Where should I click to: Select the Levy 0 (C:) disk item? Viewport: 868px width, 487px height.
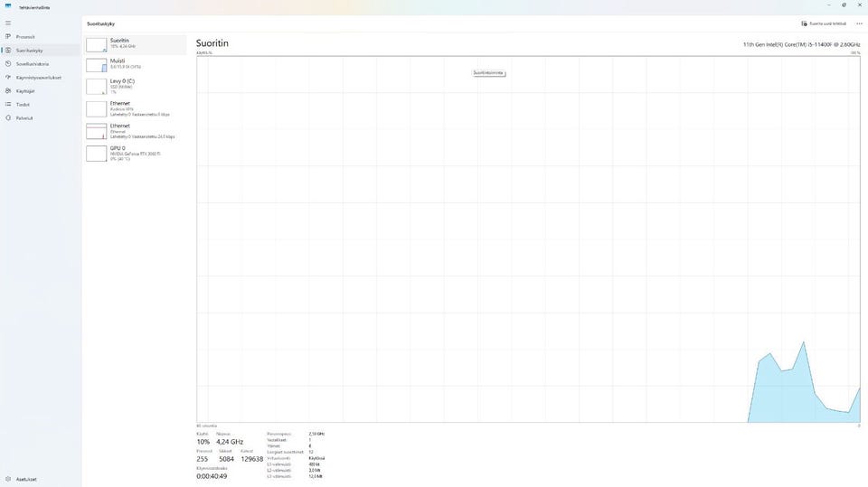[136, 87]
